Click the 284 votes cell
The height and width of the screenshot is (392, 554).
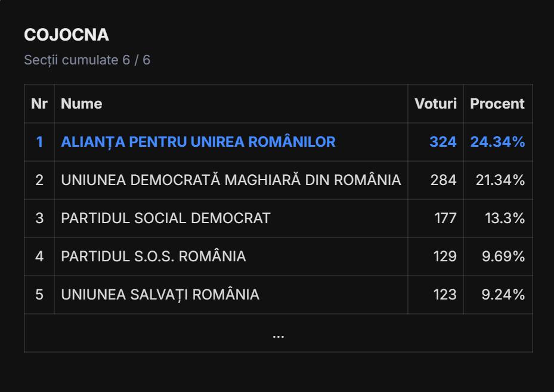point(443,180)
